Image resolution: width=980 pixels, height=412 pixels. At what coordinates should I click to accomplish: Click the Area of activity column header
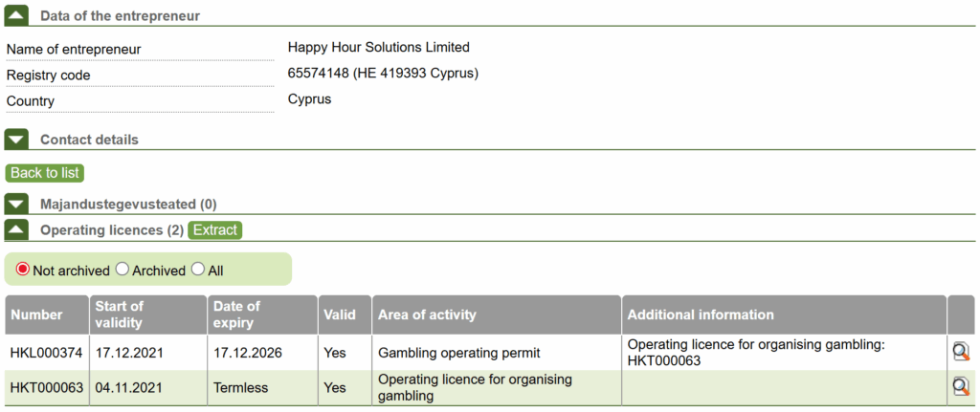427,314
